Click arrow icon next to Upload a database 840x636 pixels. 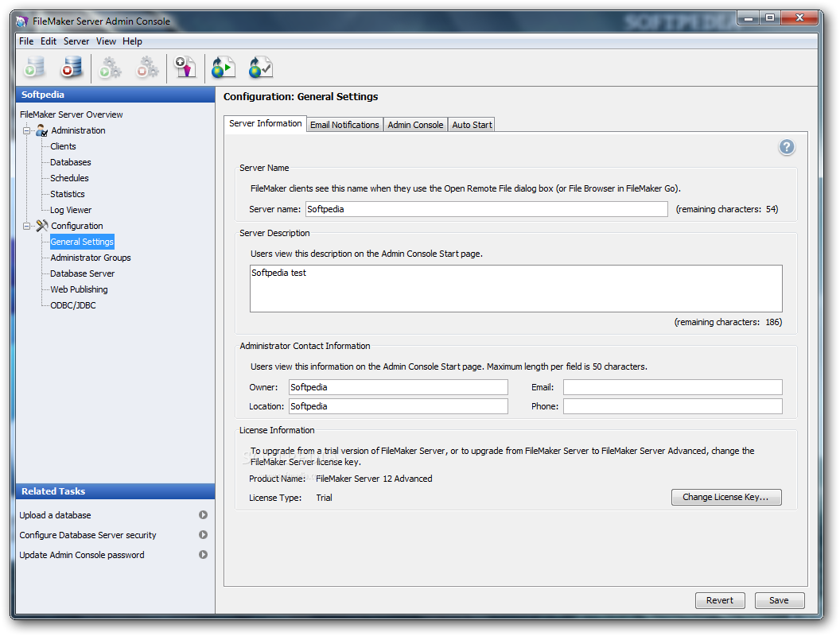(203, 514)
